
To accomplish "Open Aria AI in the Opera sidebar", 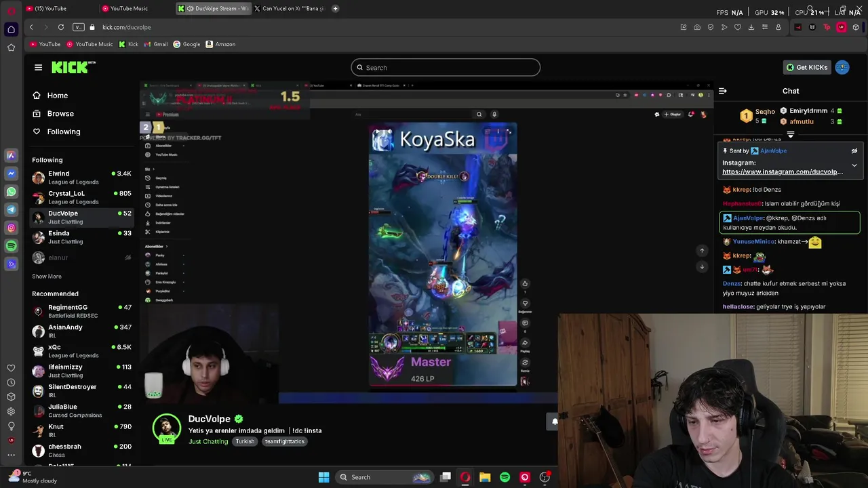I will coord(11,155).
